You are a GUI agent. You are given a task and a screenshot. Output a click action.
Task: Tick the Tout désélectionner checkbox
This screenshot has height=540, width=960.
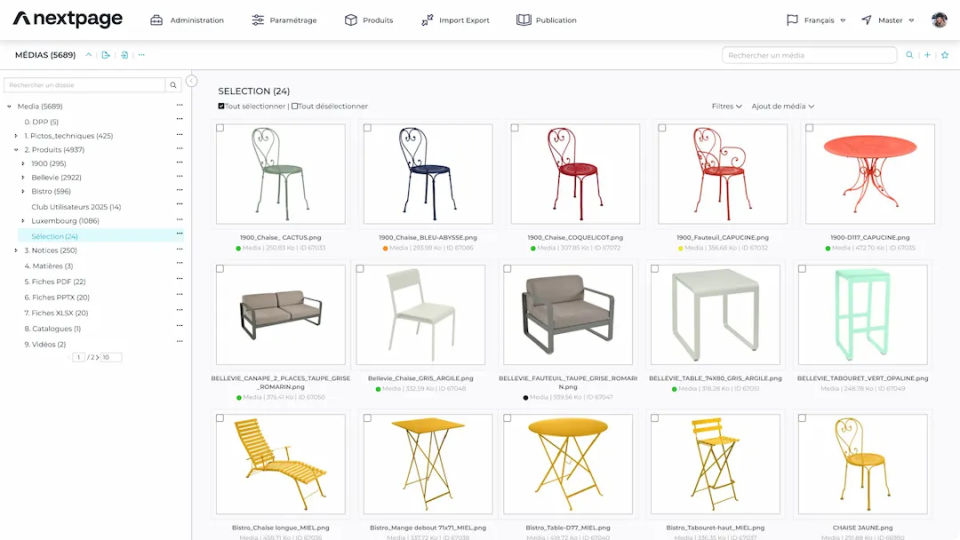pos(294,106)
